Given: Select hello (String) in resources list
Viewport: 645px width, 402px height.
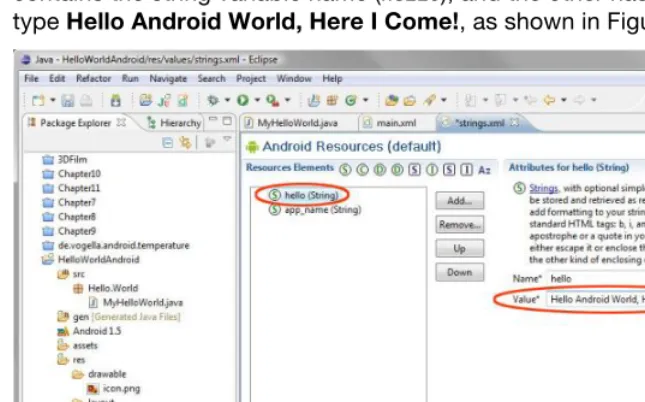Looking at the screenshot, I should point(304,195).
